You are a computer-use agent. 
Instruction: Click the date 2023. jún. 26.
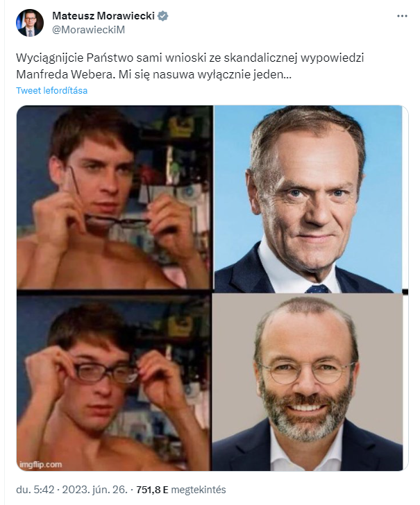tap(95, 490)
